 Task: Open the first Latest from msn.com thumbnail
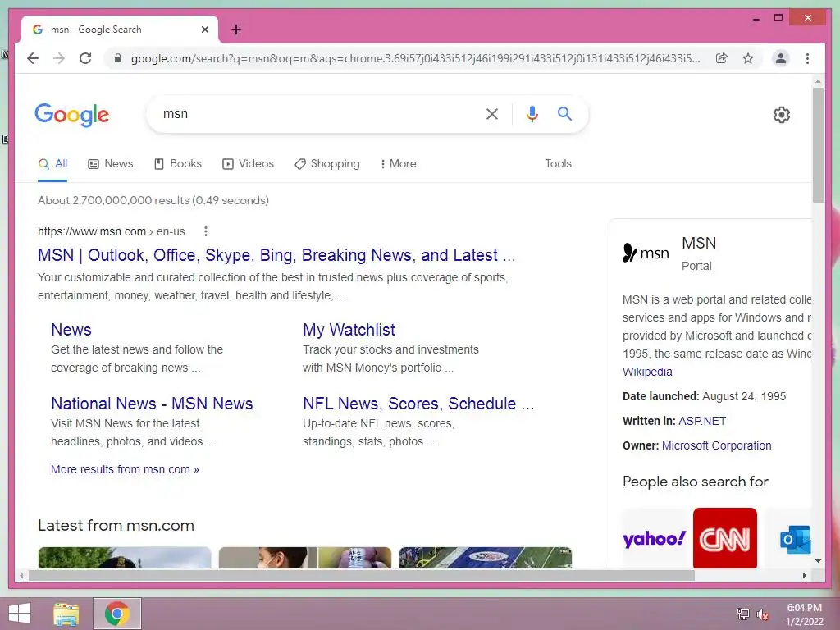click(125, 557)
